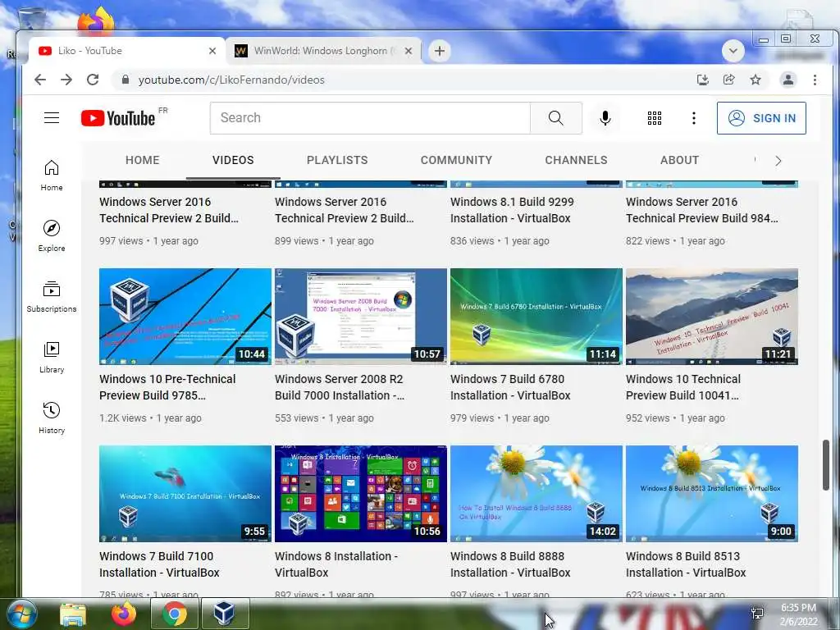Switch to VirtualBox on taskbar

coord(225,614)
